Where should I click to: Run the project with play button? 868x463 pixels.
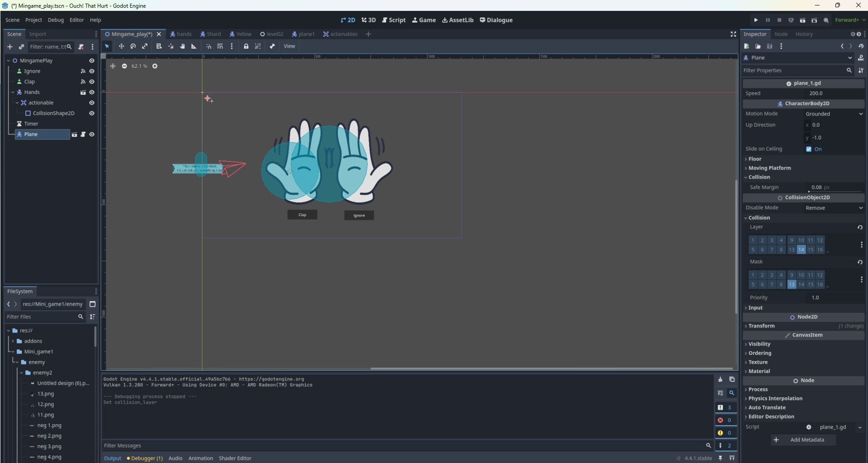pyautogui.click(x=756, y=20)
